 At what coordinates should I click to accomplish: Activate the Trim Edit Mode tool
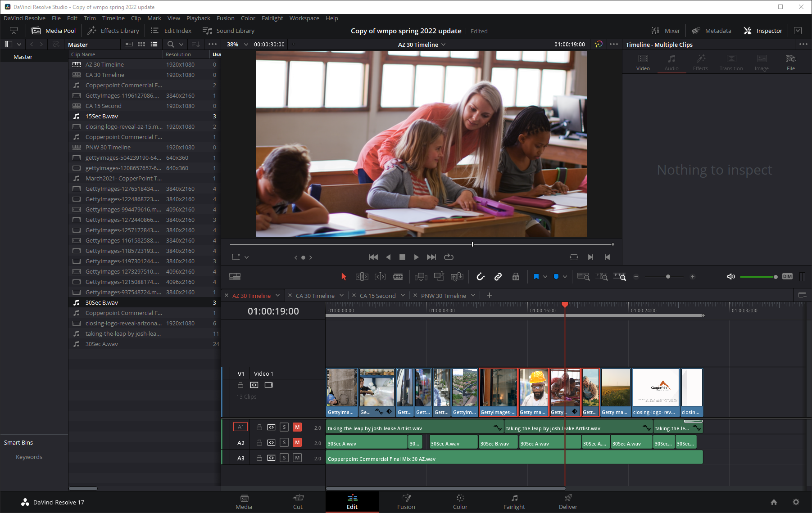[x=362, y=277]
